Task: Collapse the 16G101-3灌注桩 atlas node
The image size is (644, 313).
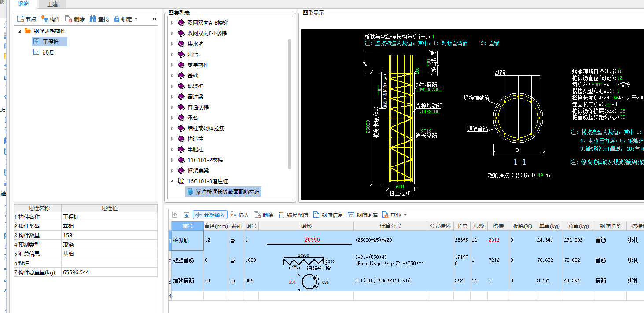Action: coord(173,181)
